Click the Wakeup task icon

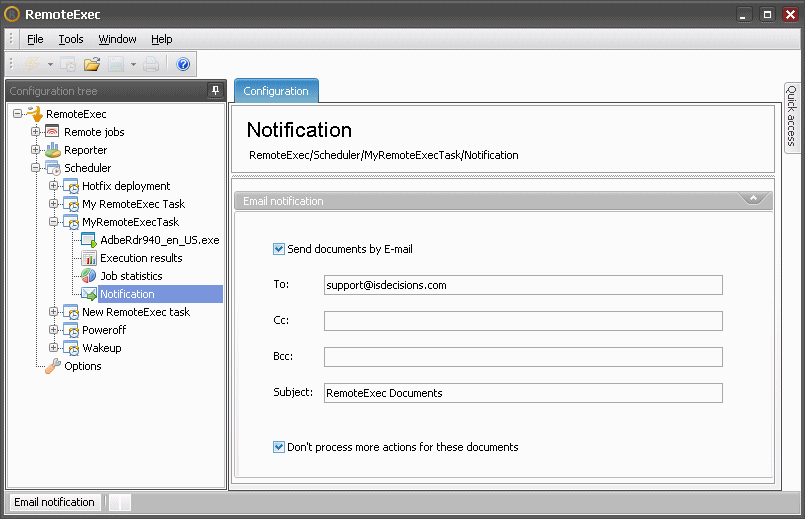tap(71, 348)
